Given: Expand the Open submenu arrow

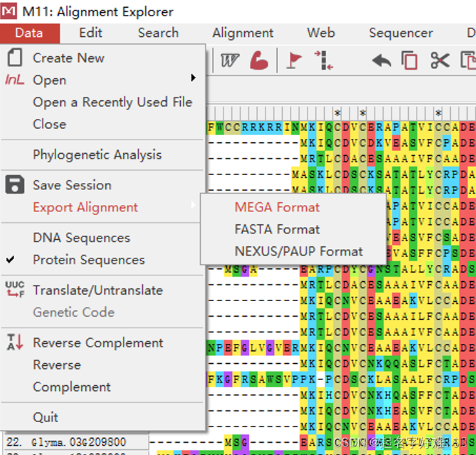Looking at the screenshot, I should coord(193,78).
